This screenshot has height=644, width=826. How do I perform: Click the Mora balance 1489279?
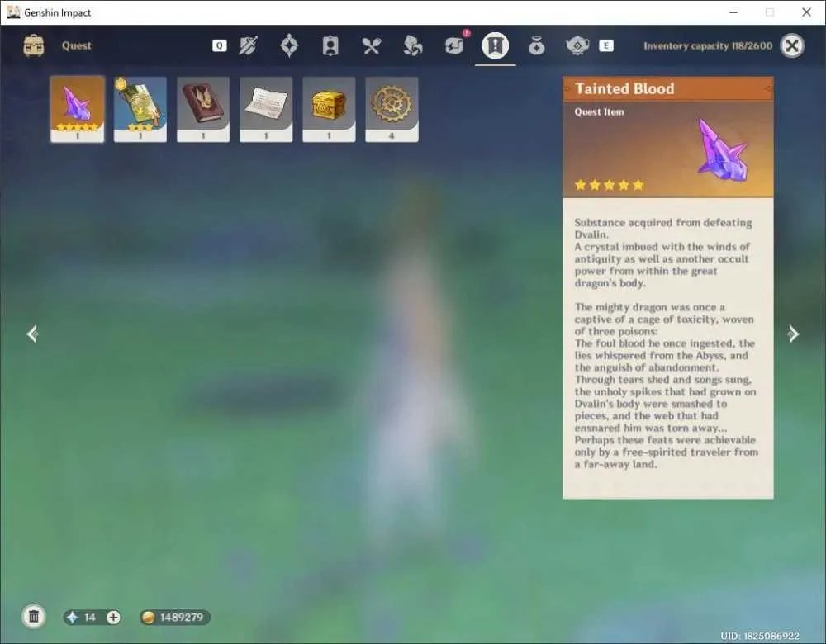coord(182,617)
